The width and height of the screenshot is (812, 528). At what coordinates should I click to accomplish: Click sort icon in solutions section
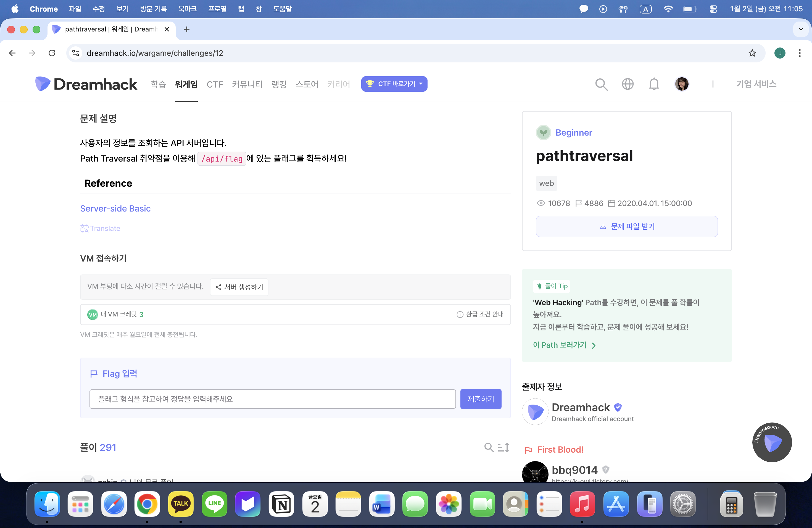[503, 448]
